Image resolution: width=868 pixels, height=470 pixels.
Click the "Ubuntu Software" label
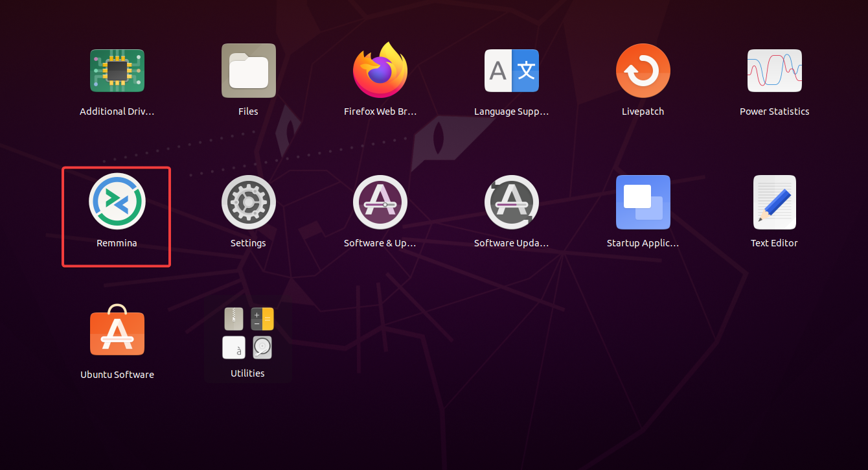click(x=117, y=375)
